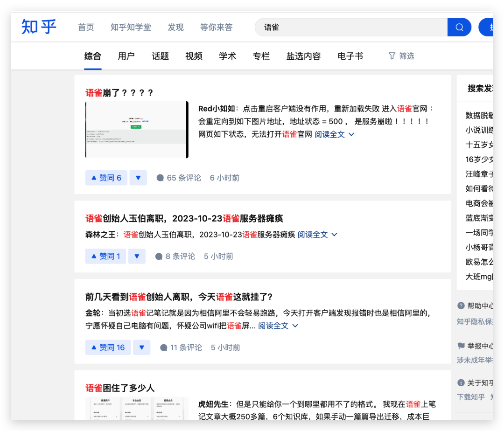Click the 举报中心 flag icon
504x431 pixels.
(461, 346)
